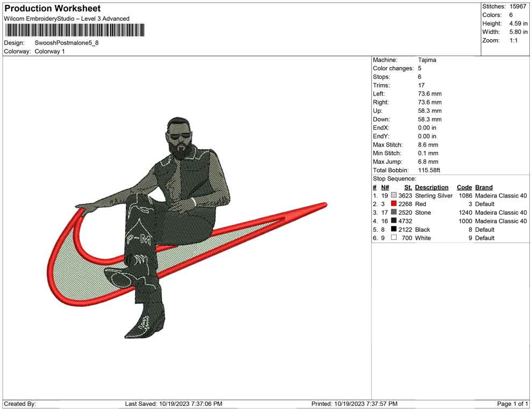Click the "Stop Sequence:" heading
This screenshot has width=532, height=409.
coord(394,179)
